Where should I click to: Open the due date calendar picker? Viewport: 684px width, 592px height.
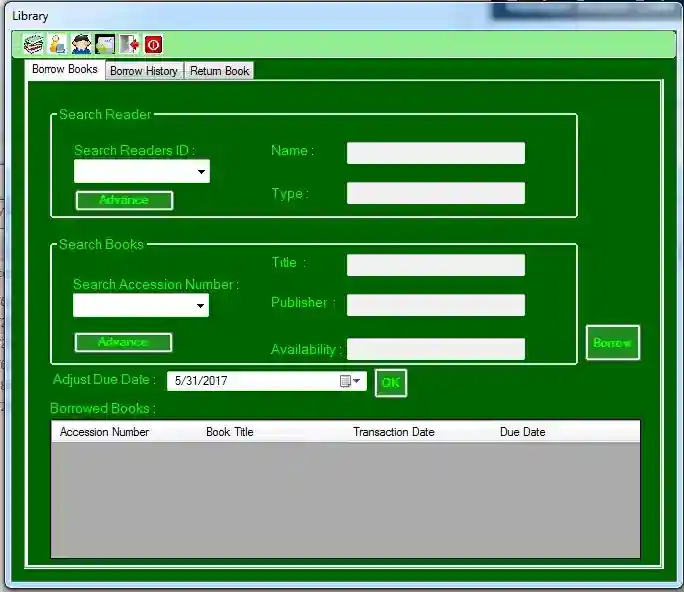350,381
